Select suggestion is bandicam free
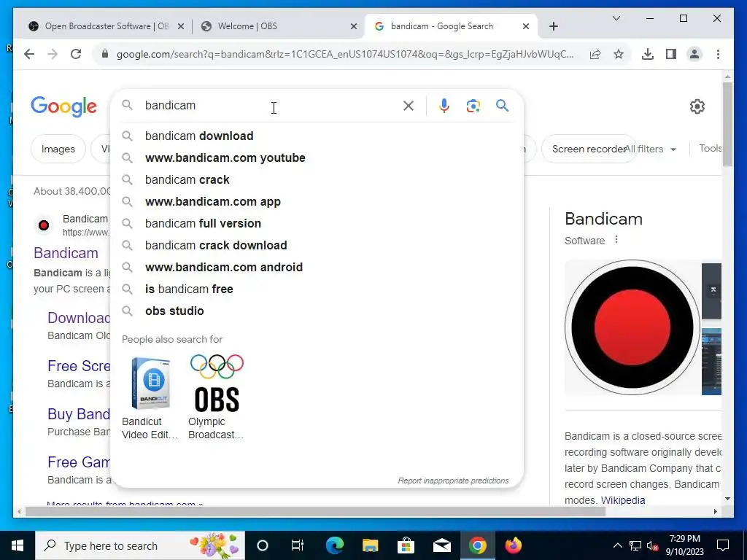 click(317, 289)
